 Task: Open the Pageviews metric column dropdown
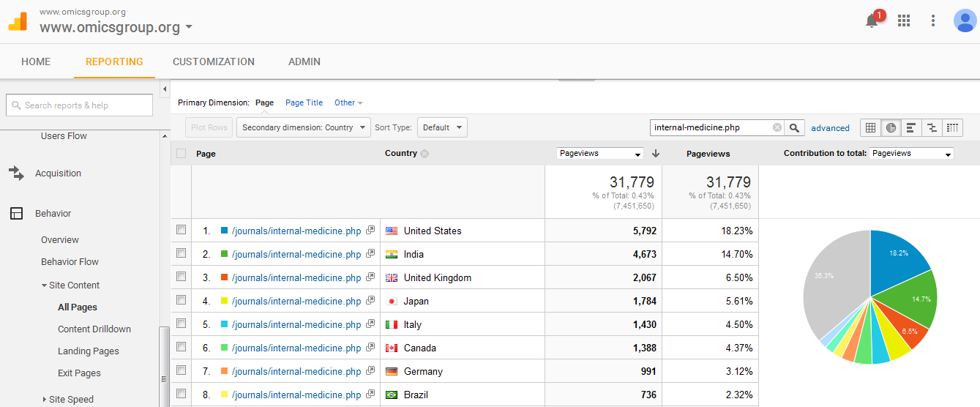pyautogui.click(x=599, y=154)
